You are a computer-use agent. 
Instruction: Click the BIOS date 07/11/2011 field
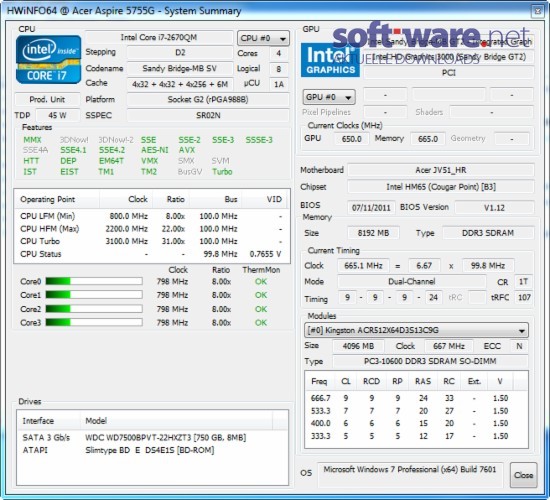(371, 208)
